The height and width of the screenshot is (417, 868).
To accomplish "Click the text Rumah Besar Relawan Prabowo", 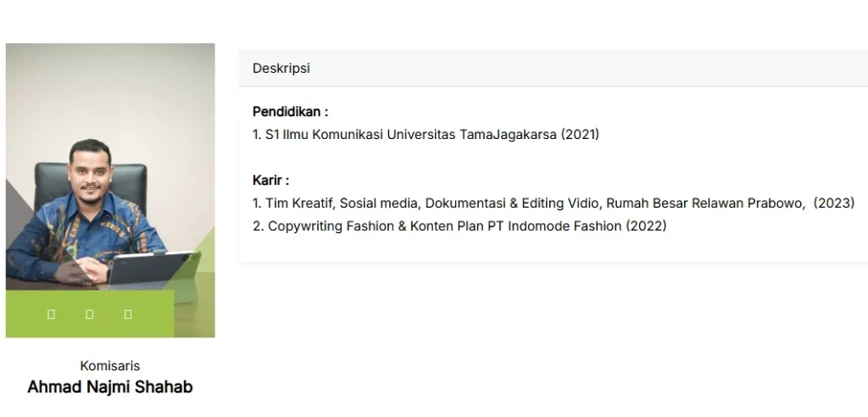I will click(704, 203).
